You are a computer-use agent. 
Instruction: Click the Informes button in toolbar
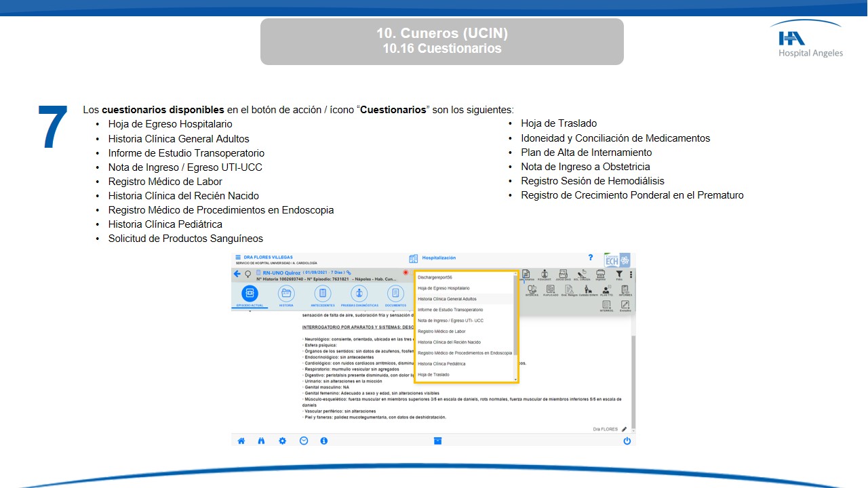625,290
